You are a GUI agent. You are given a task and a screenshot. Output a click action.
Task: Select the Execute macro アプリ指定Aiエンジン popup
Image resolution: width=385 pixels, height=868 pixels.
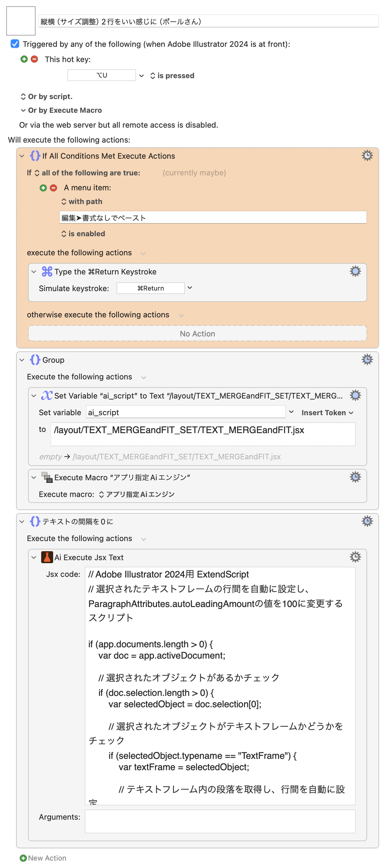point(137,494)
